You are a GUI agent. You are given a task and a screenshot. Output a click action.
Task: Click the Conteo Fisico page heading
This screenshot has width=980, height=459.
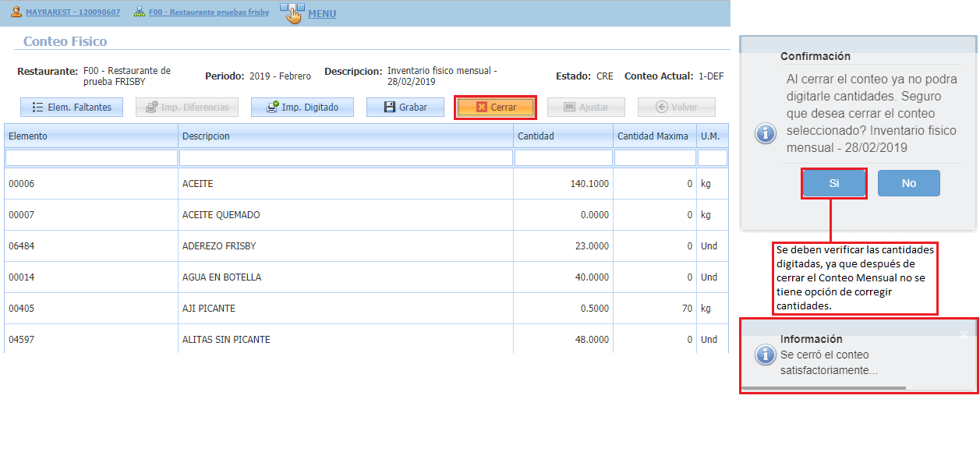(65, 41)
